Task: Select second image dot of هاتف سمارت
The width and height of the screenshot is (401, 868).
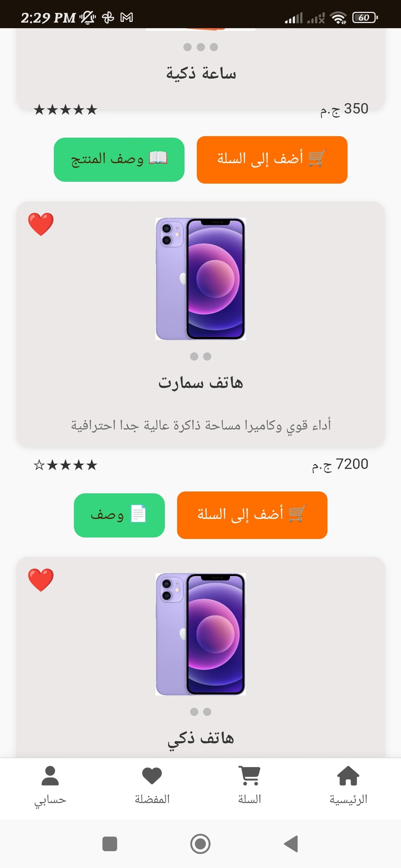Action: tap(207, 356)
